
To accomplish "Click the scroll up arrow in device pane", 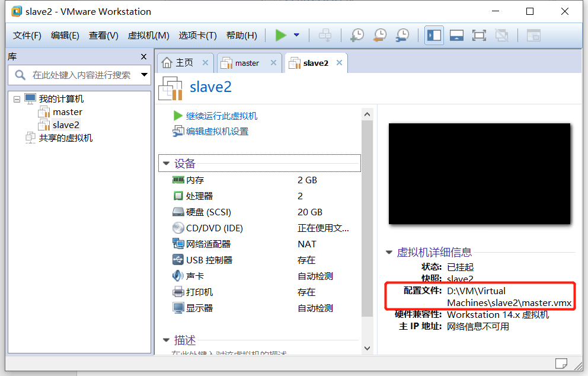I will point(367,114).
